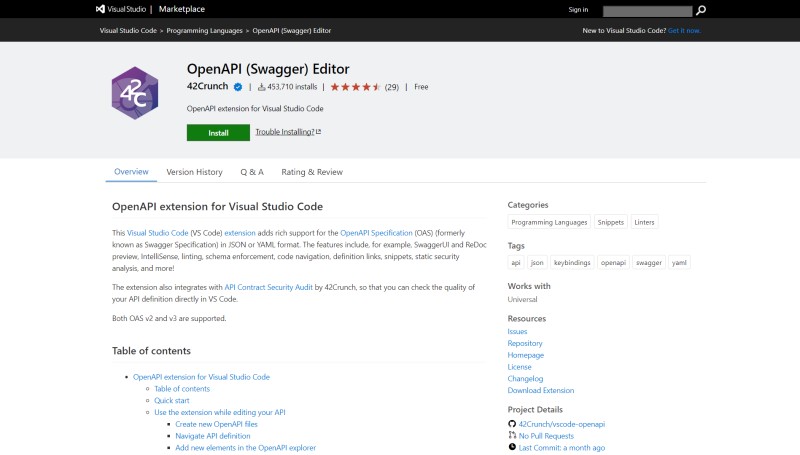Open the Homepage resource link
Screen dimensions: 800x455
coord(526,355)
